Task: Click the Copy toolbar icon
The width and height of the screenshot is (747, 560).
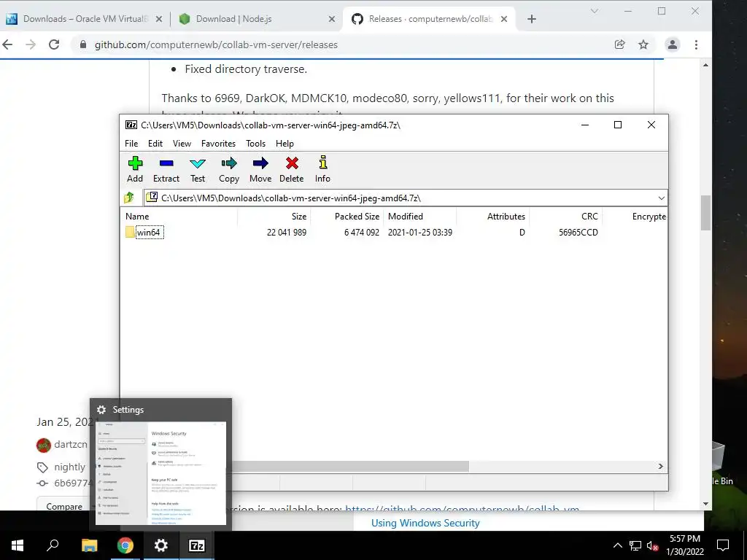Action: coord(228,169)
